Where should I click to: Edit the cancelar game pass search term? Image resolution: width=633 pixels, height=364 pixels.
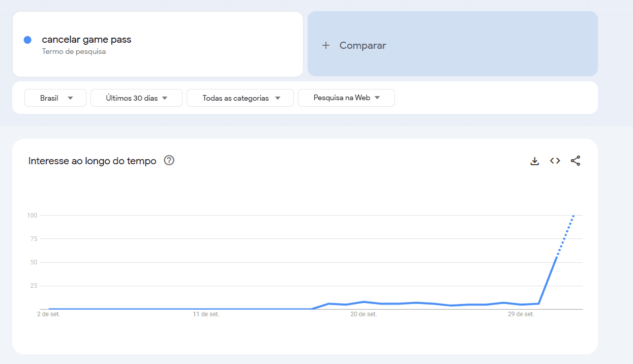86,40
